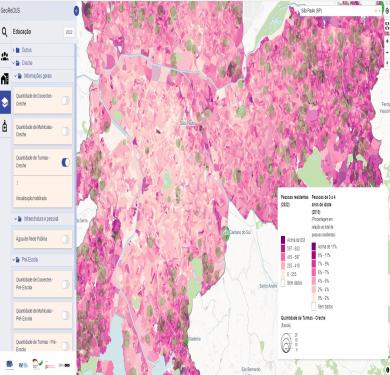This screenshot has height=375, width=390.
Task: Click the search magnifier icon beside Educação
Action: (5, 32)
